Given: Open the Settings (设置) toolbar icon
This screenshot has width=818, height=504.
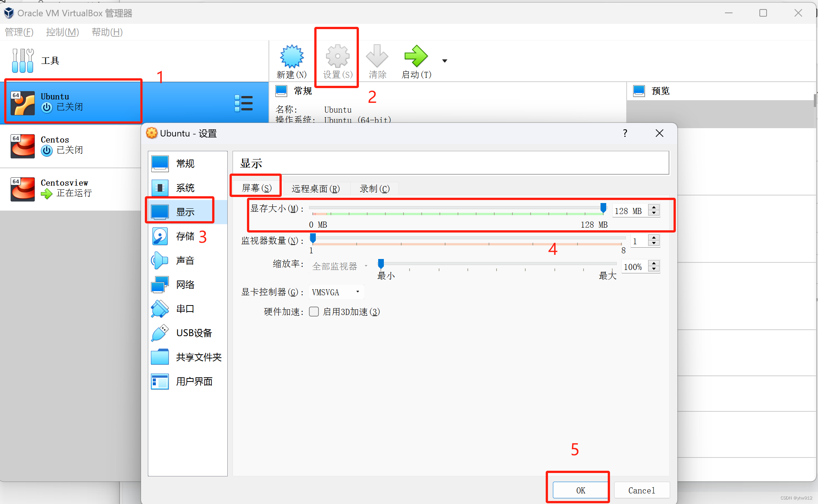Looking at the screenshot, I should (336, 60).
